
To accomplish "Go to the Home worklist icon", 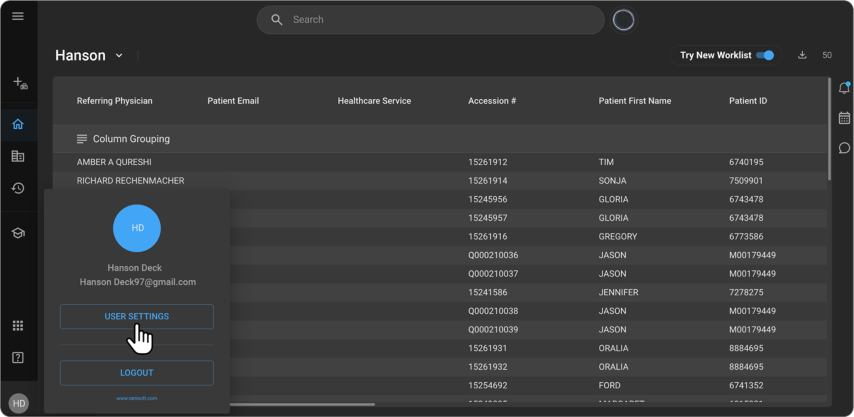I will click(x=18, y=125).
